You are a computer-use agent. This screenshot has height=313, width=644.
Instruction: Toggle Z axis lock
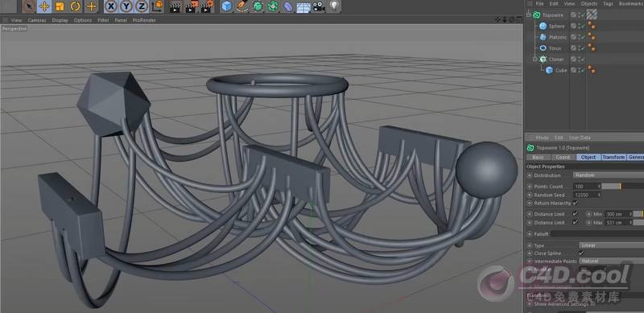(x=142, y=6)
